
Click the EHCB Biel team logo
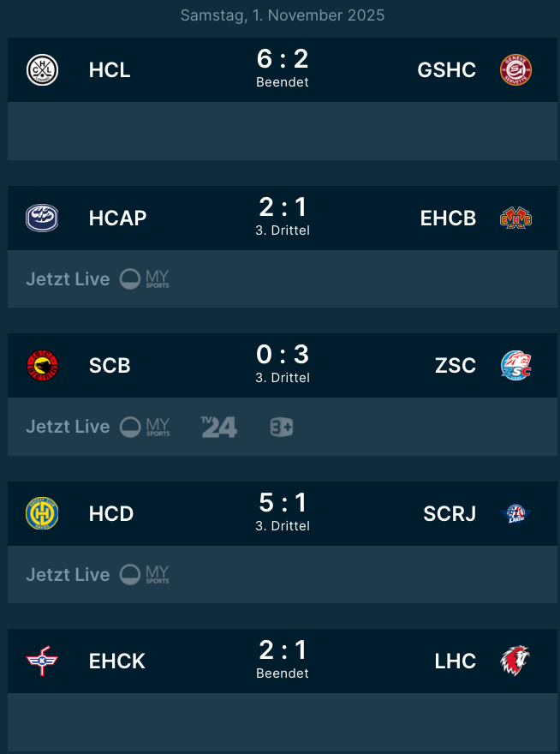tap(515, 218)
